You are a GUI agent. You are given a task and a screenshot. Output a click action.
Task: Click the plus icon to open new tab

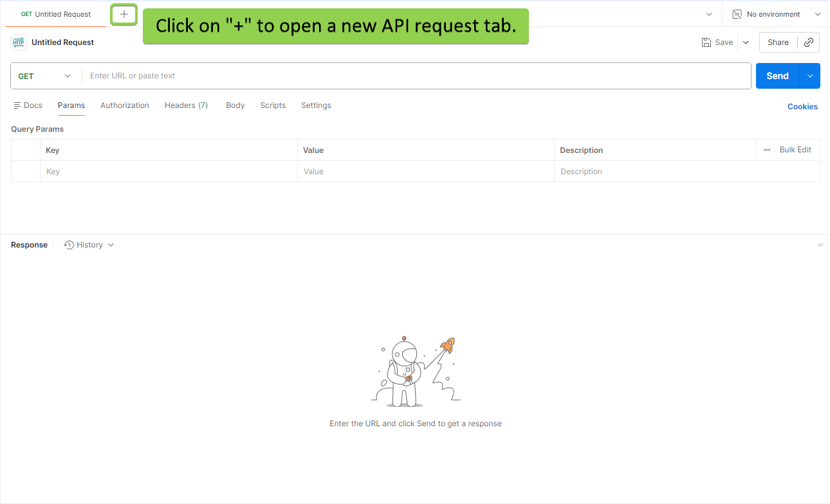click(x=124, y=14)
